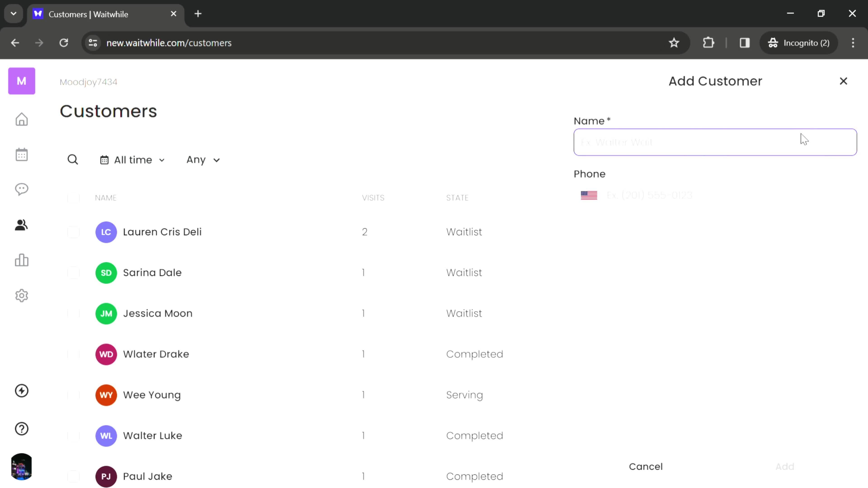Screen dimensions: 868x488
Task: Open the messages chat sidebar icon
Action: pyautogui.click(x=21, y=189)
